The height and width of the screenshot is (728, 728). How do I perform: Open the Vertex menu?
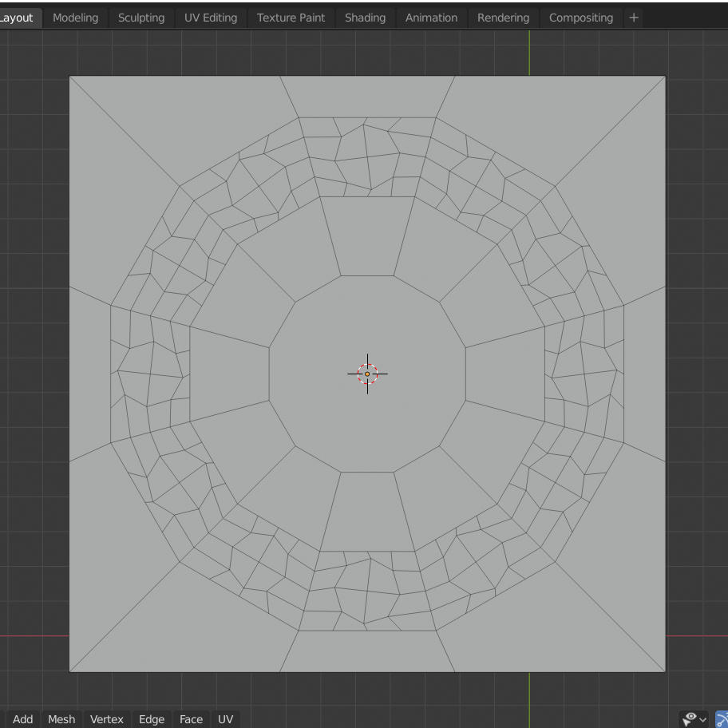tap(107, 718)
